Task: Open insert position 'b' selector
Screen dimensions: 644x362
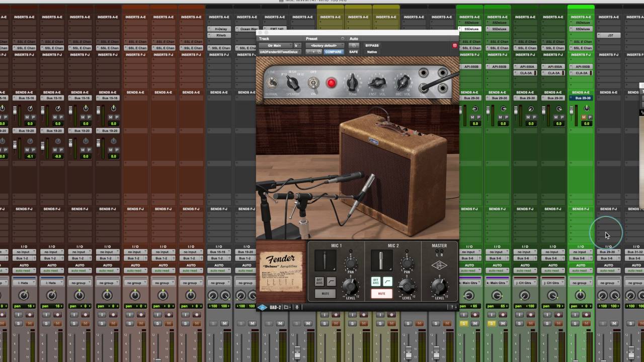Action: click(296, 46)
